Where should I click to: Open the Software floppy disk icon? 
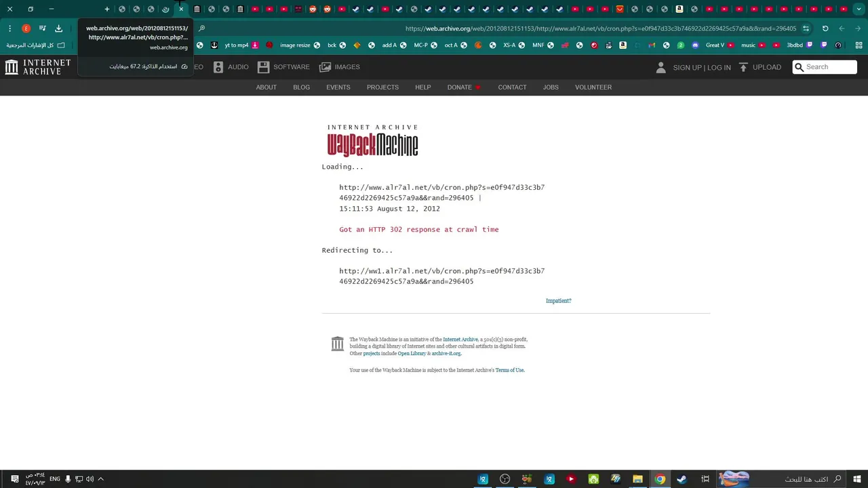(264, 67)
